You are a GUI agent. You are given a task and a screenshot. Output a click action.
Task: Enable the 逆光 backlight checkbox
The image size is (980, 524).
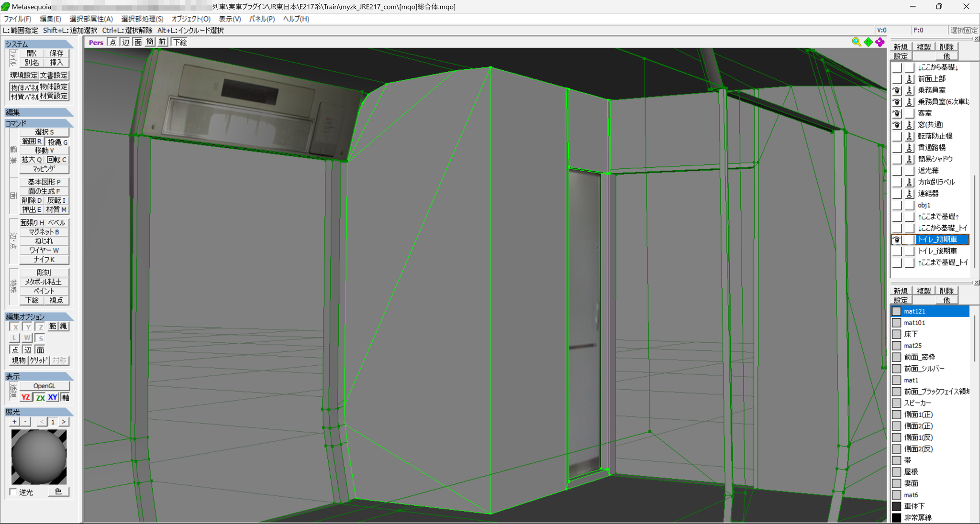click(13, 492)
